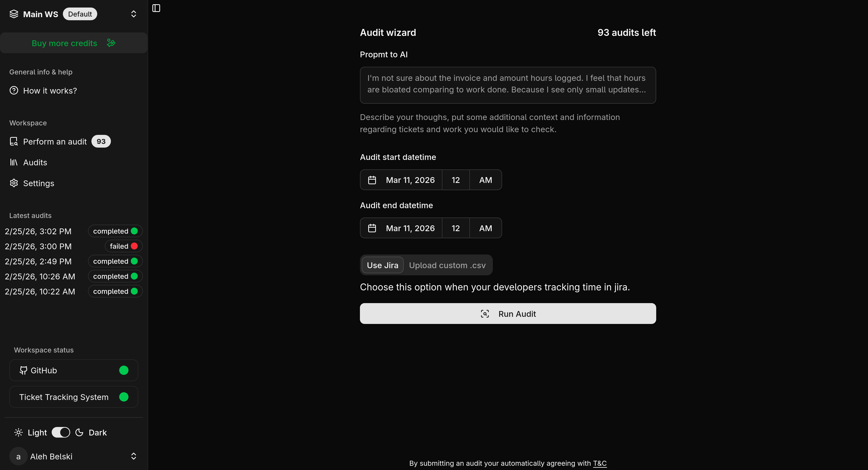This screenshot has width=868, height=470.
Task: Click into the Prompt to AI textbox
Action: (507, 85)
